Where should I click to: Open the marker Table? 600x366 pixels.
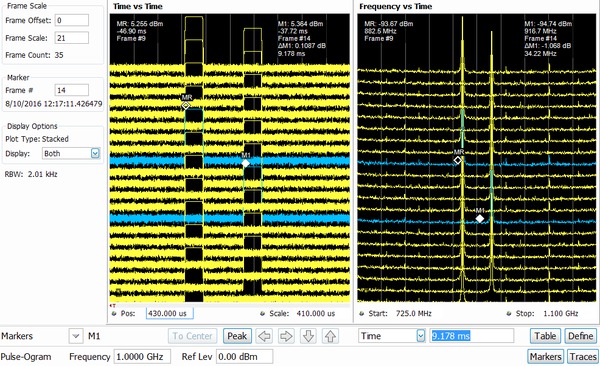click(x=545, y=336)
